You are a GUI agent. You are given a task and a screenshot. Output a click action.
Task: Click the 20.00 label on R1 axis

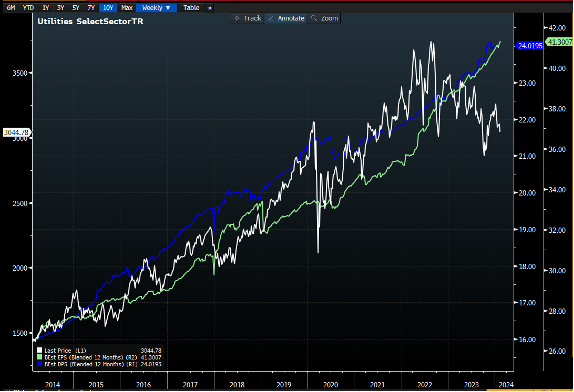click(527, 193)
